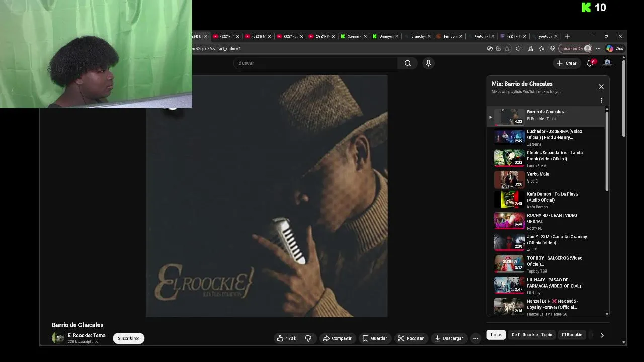Screen dimensions: 644x362
Task: Open the more-actions ellipsis beside Descargar
Action: (x=475, y=338)
